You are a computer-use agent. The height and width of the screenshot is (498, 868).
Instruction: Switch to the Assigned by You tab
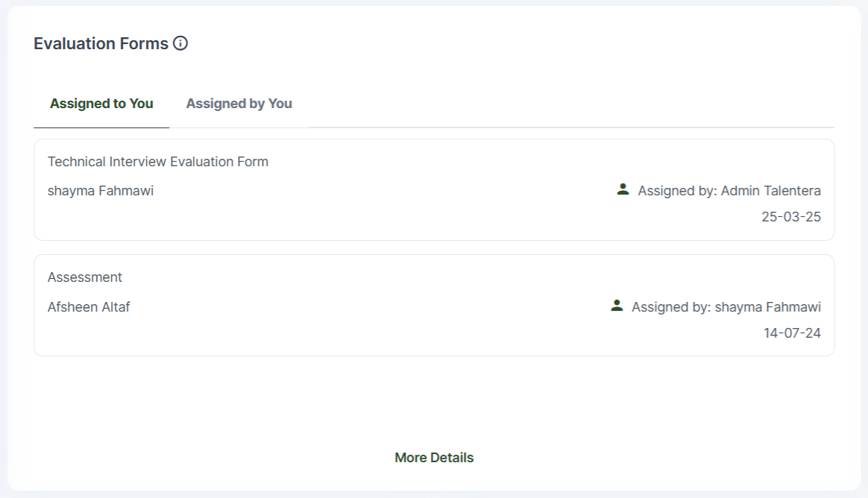(x=239, y=104)
